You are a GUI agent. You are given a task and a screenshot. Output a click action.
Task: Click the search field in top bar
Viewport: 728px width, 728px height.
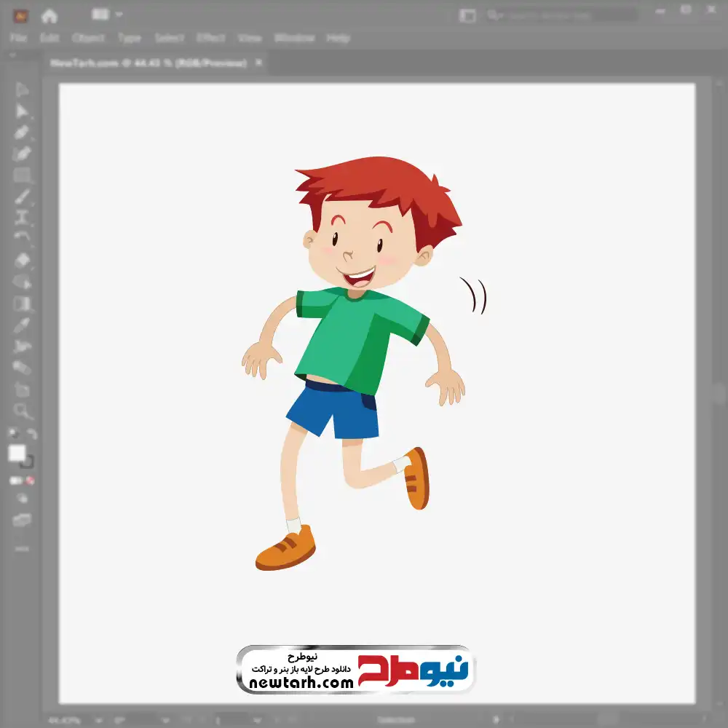pos(561,15)
